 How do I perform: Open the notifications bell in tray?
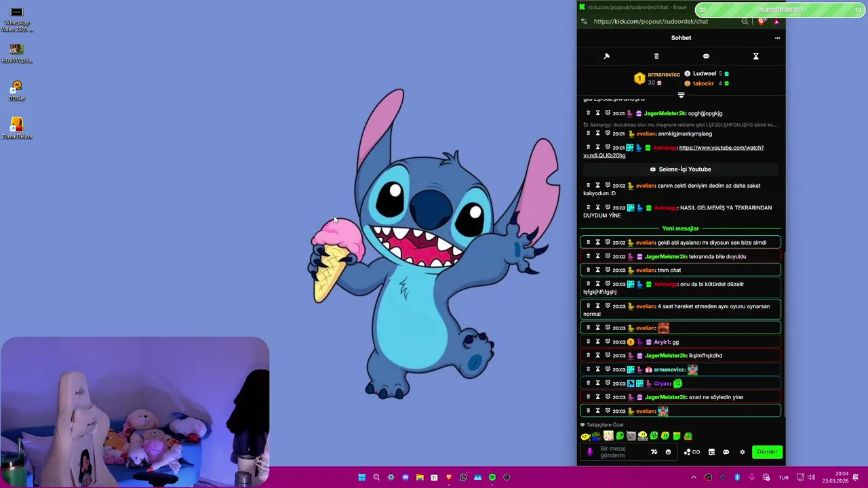tap(856, 477)
